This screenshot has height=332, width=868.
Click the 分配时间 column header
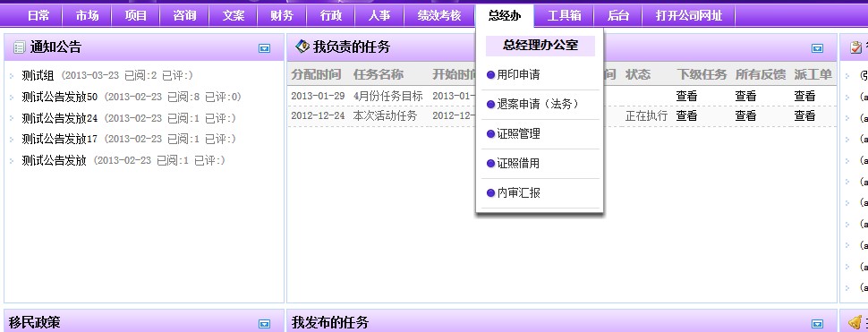coord(316,74)
